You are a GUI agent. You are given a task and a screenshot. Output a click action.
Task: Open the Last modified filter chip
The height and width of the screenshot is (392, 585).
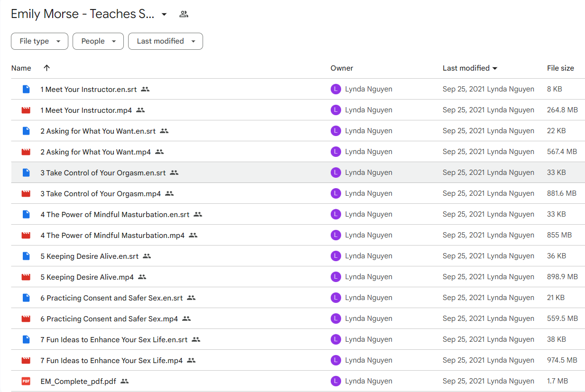point(166,41)
